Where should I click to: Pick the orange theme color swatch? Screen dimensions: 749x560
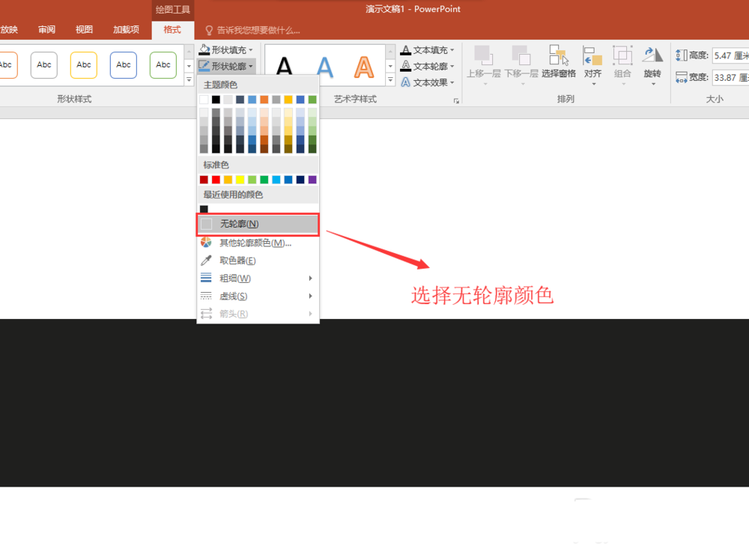[264, 100]
